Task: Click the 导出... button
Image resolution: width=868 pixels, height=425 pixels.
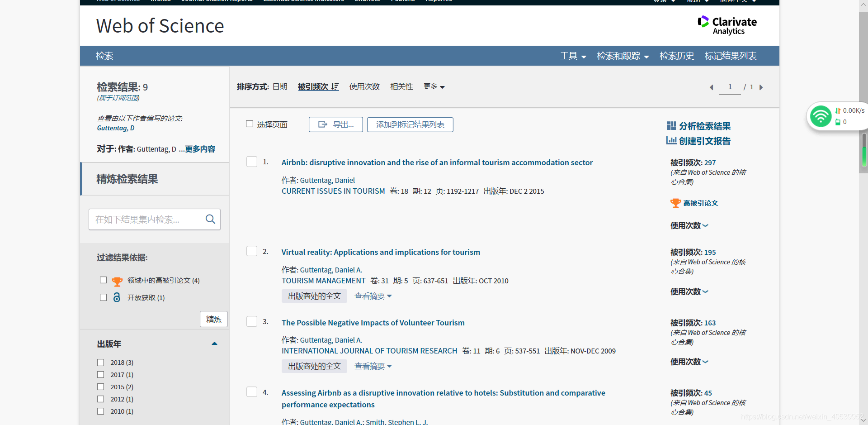Action: click(x=336, y=124)
